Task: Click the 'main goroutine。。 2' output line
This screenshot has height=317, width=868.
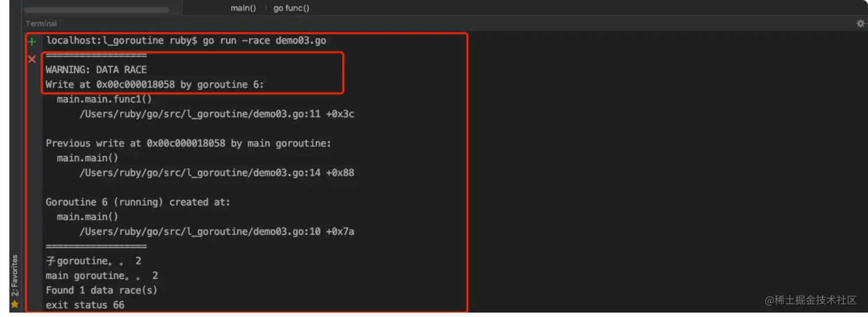Action: (102, 276)
